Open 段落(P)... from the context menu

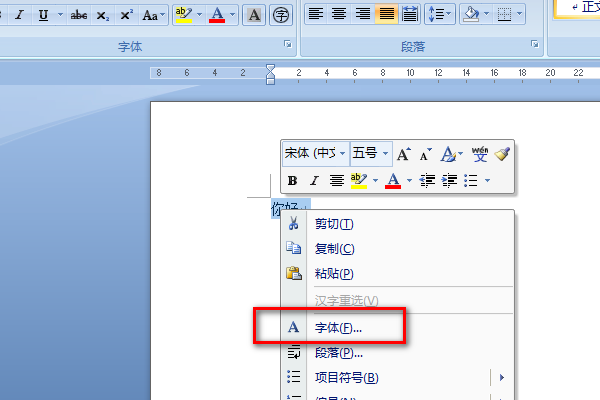click(398, 353)
